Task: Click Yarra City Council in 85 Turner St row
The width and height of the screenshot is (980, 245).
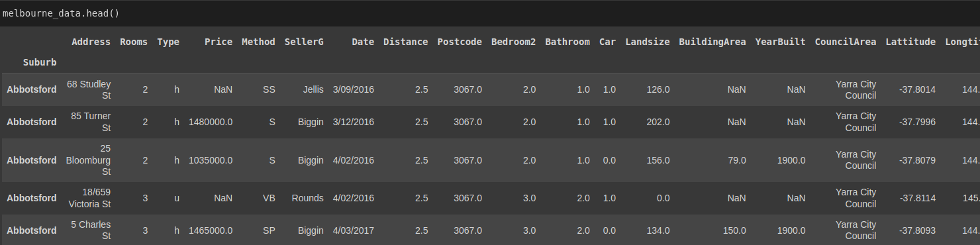Action: coord(856,122)
